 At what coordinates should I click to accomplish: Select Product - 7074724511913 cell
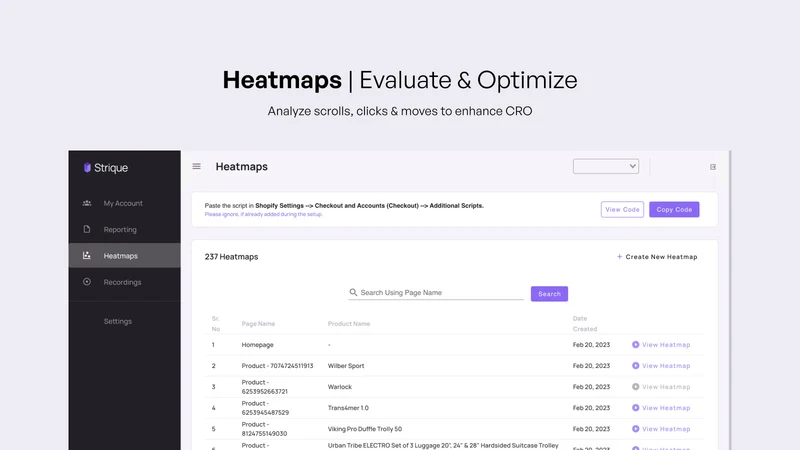tap(278, 366)
